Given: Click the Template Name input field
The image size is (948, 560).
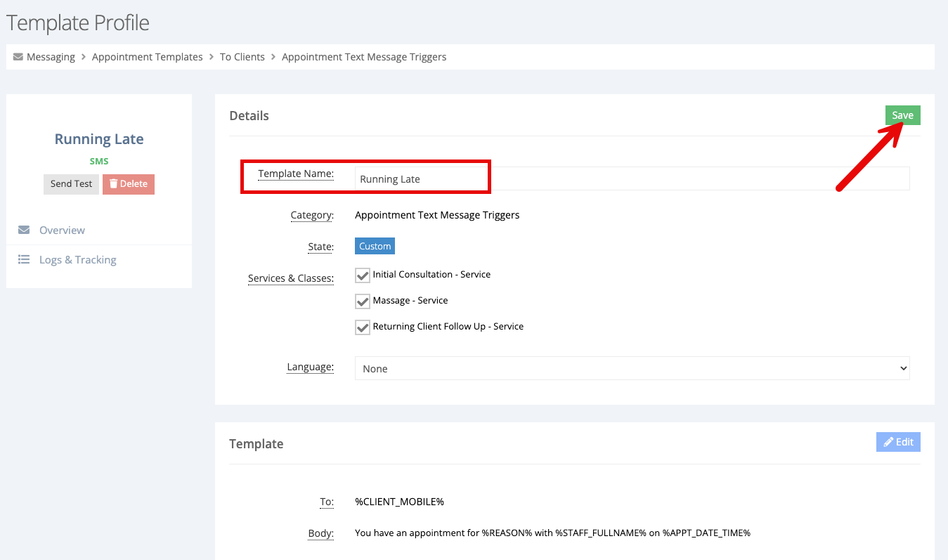Looking at the screenshot, I should tap(632, 178).
